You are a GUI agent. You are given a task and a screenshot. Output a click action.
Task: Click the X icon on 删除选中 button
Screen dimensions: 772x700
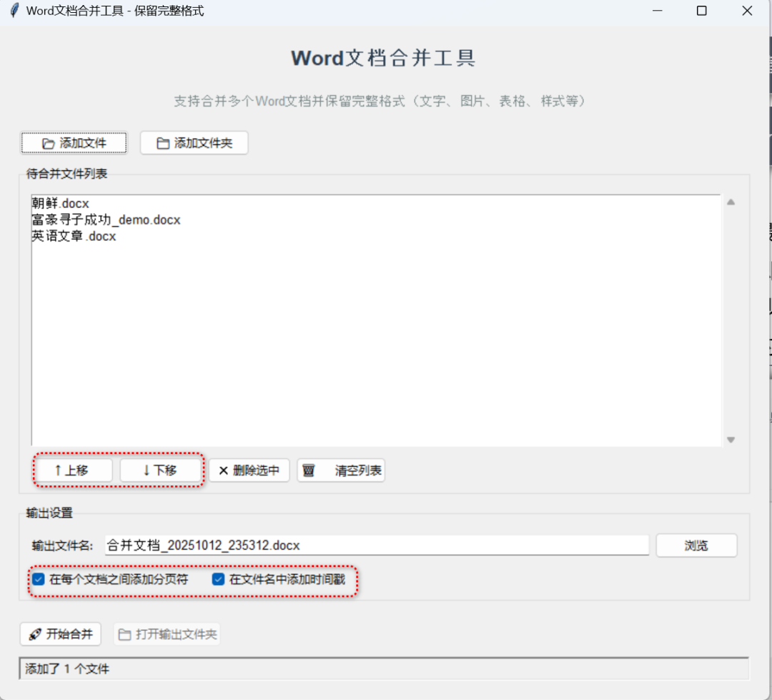point(223,470)
